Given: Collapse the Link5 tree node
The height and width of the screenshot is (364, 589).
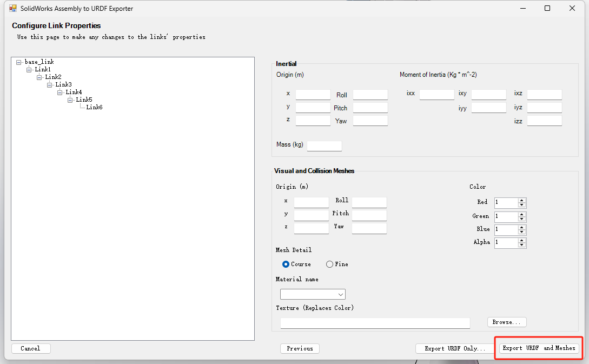Looking at the screenshot, I should 70,100.
